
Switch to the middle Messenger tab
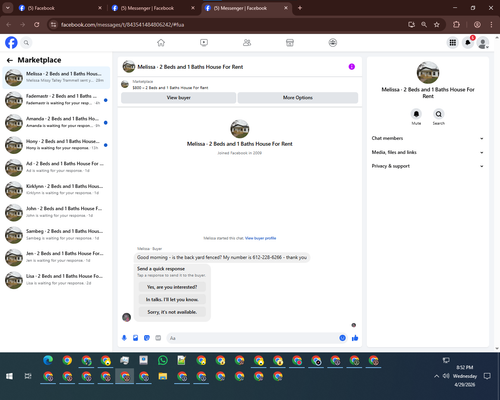tap(153, 8)
